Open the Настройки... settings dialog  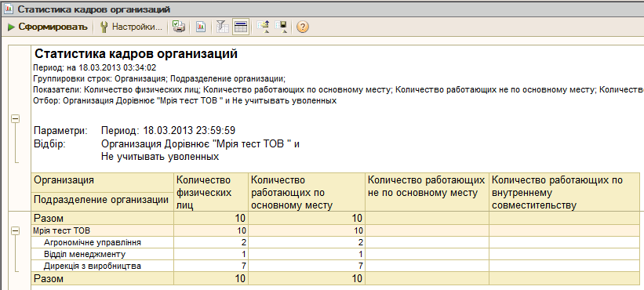pyautogui.click(x=132, y=27)
